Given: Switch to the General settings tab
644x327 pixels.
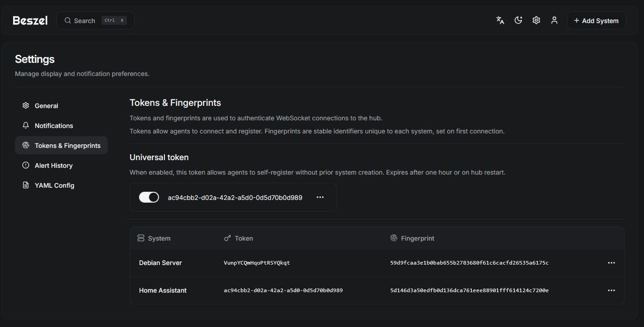Looking at the screenshot, I should 47,106.
